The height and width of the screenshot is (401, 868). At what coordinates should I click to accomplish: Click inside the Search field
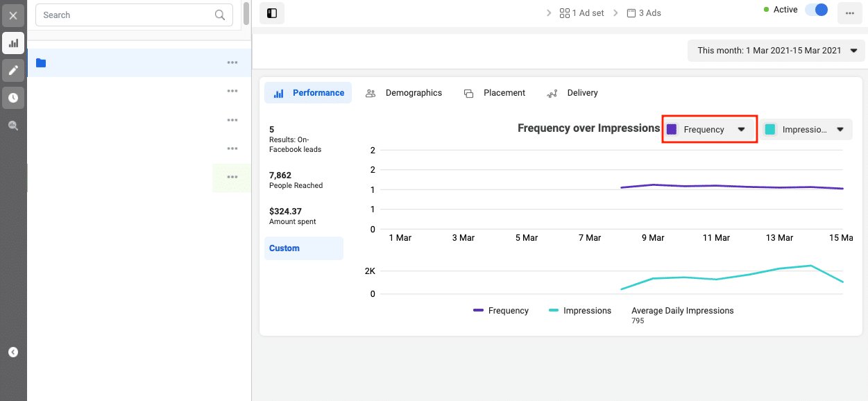tap(125, 15)
